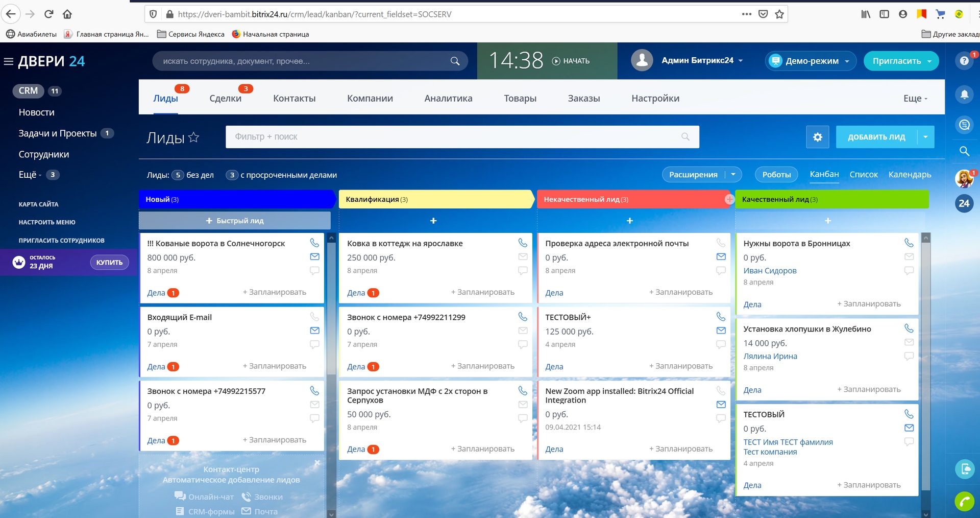
Task: Go to the Аналитика tab
Action: 448,99
